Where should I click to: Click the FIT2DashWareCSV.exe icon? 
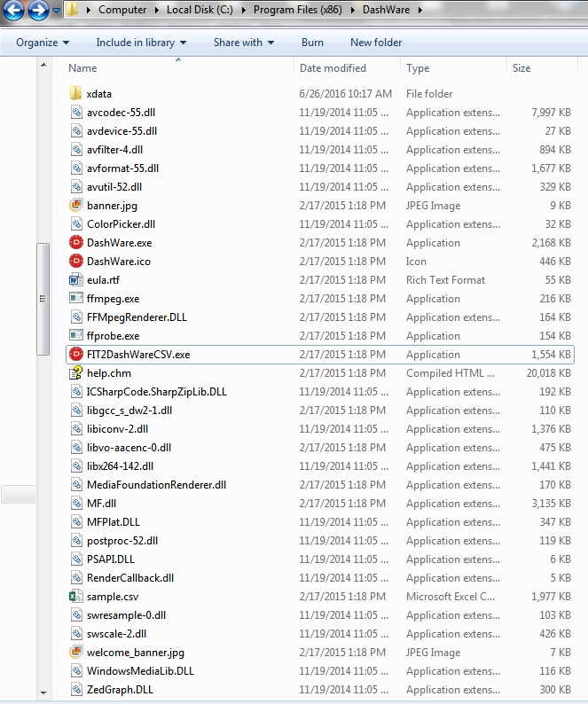tap(76, 355)
